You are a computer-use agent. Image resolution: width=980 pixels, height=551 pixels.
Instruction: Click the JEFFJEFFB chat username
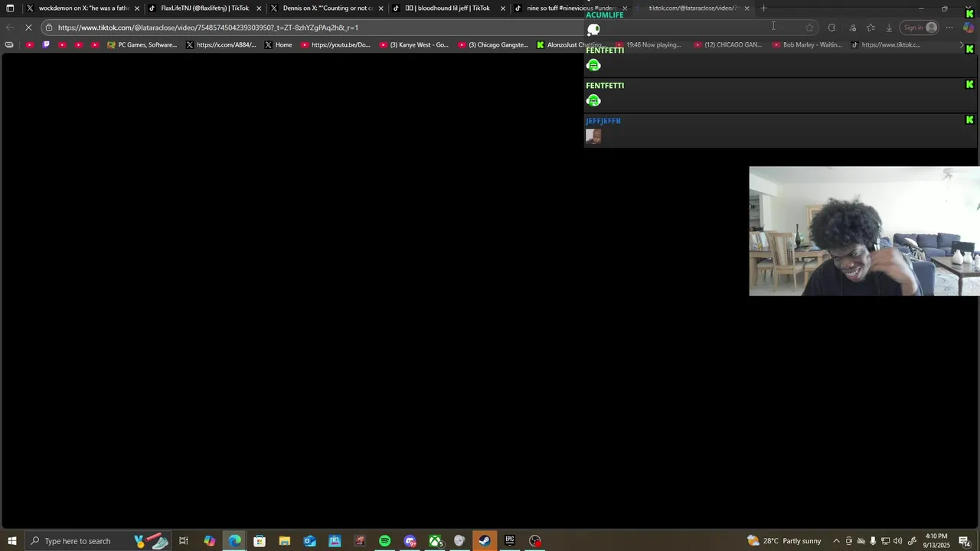(603, 121)
